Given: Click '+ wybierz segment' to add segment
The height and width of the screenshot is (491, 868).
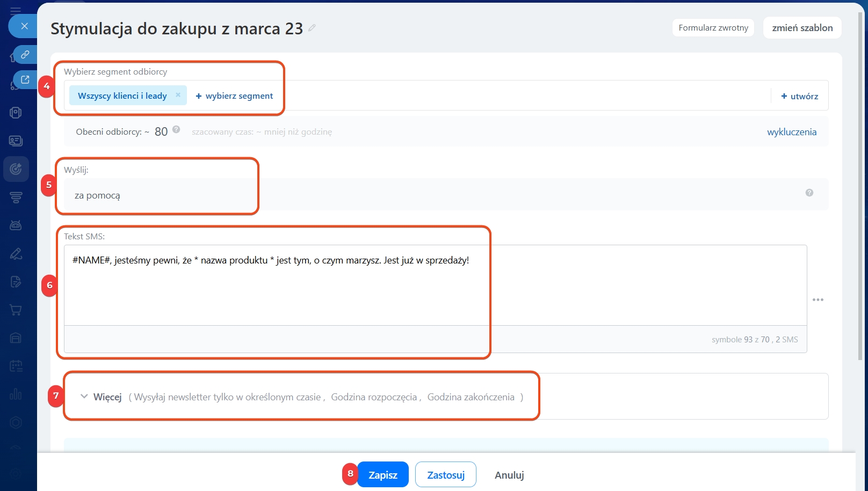Looking at the screenshot, I should [x=234, y=96].
